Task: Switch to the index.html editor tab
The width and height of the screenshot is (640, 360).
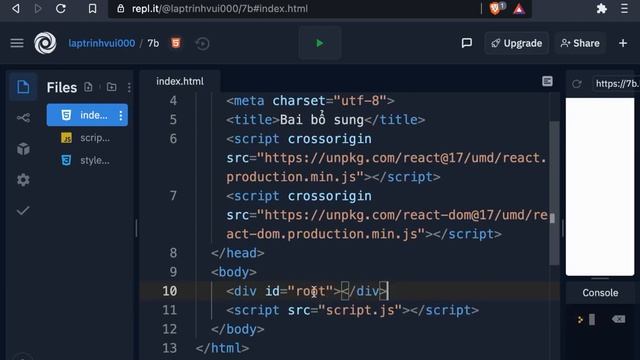Action: click(180, 81)
